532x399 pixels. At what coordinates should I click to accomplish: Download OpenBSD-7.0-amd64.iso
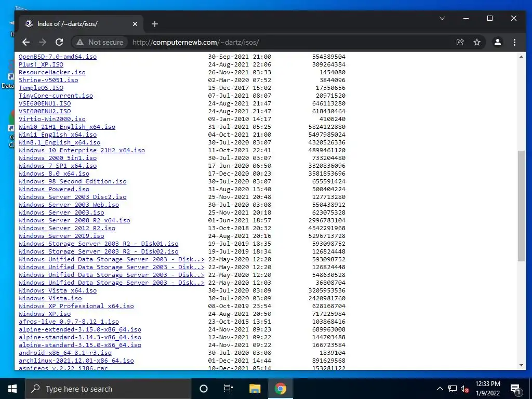point(57,57)
